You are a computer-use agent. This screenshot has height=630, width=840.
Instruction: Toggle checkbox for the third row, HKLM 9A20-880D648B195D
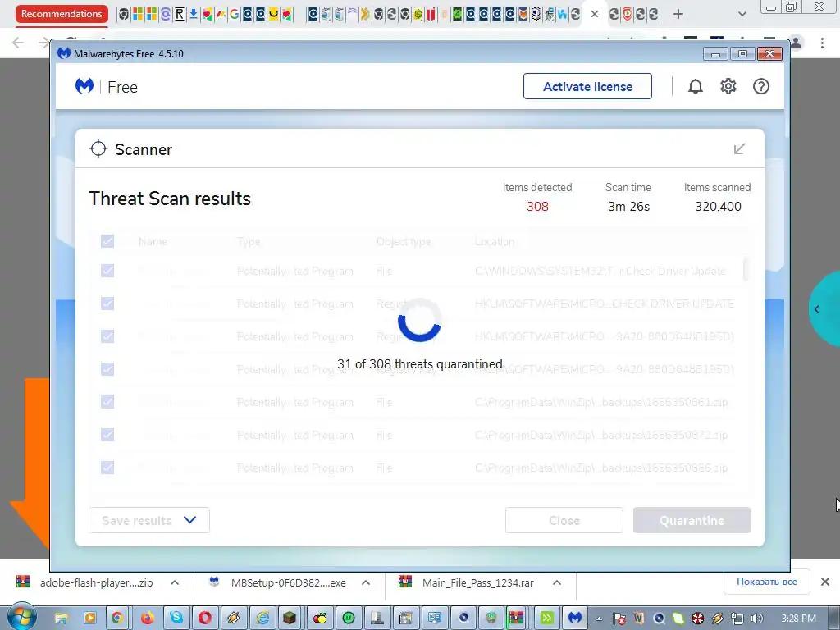(107, 336)
